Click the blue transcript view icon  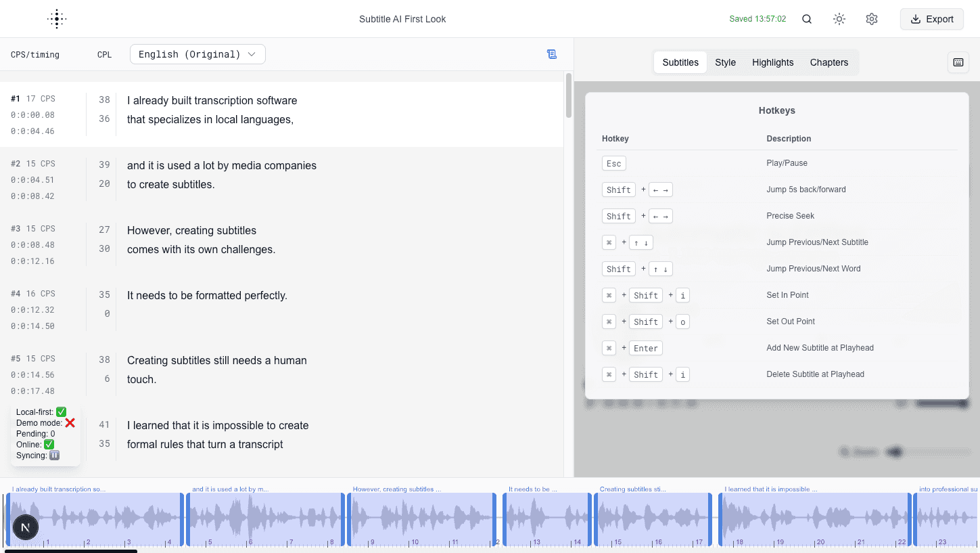tap(552, 54)
